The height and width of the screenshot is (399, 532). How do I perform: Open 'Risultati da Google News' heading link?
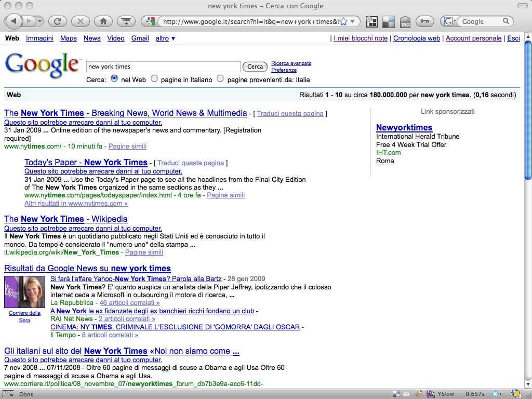(x=87, y=269)
